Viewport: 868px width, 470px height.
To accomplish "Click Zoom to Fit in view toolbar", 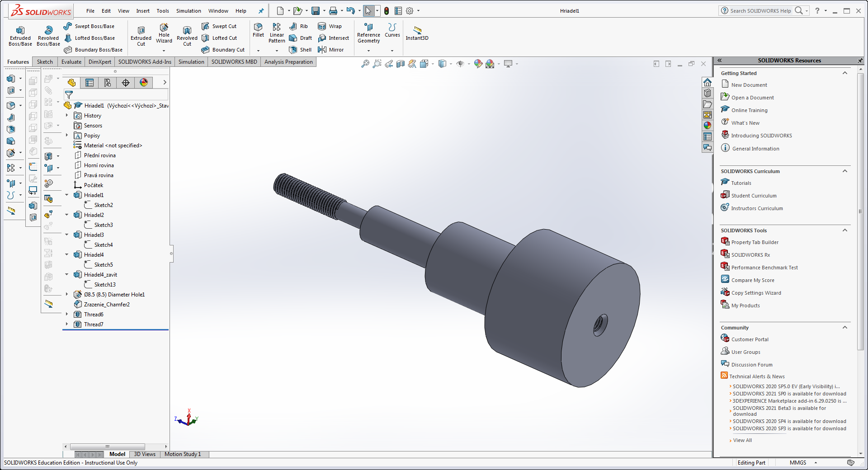I will point(365,64).
